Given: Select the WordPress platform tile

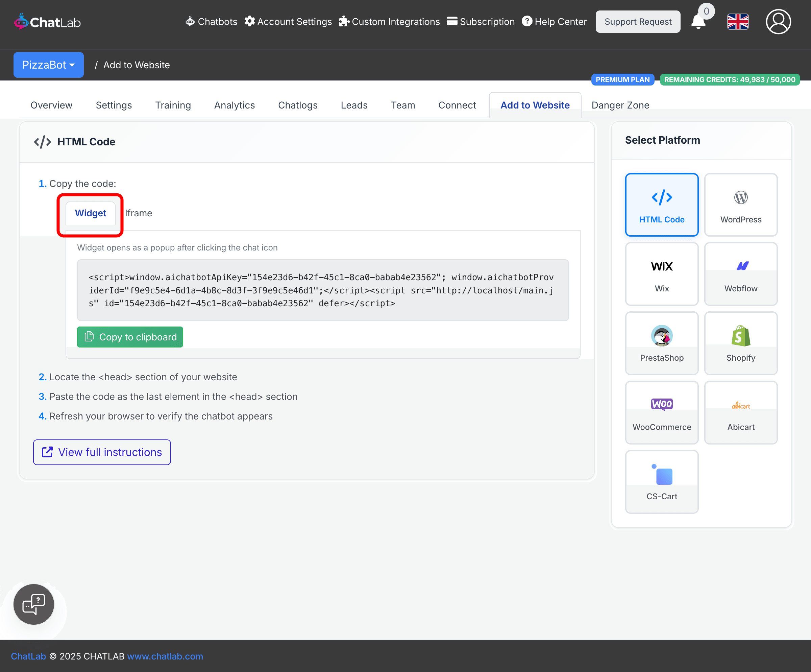Looking at the screenshot, I should [740, 205].
